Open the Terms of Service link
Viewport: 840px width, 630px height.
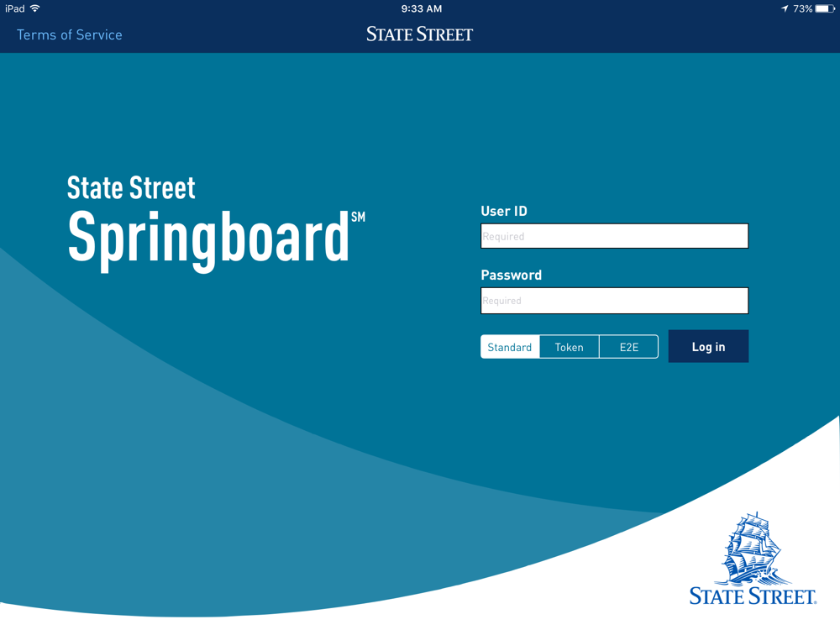pos(70,34)
